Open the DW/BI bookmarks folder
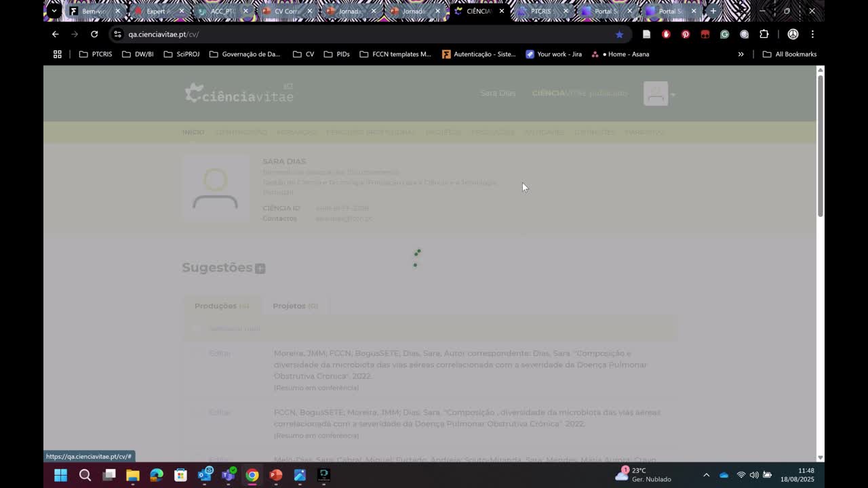 coord(138,54)
